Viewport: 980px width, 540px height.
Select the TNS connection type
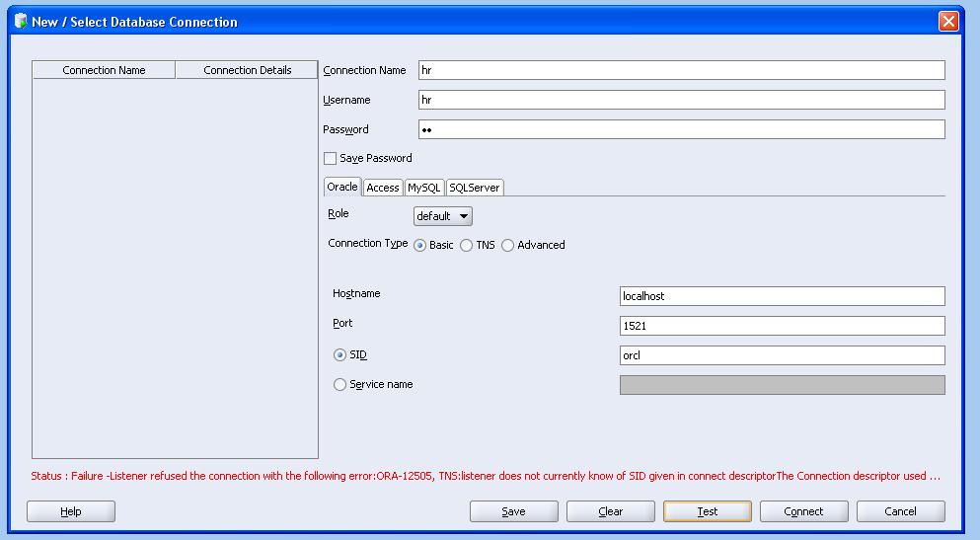(466, 245)
